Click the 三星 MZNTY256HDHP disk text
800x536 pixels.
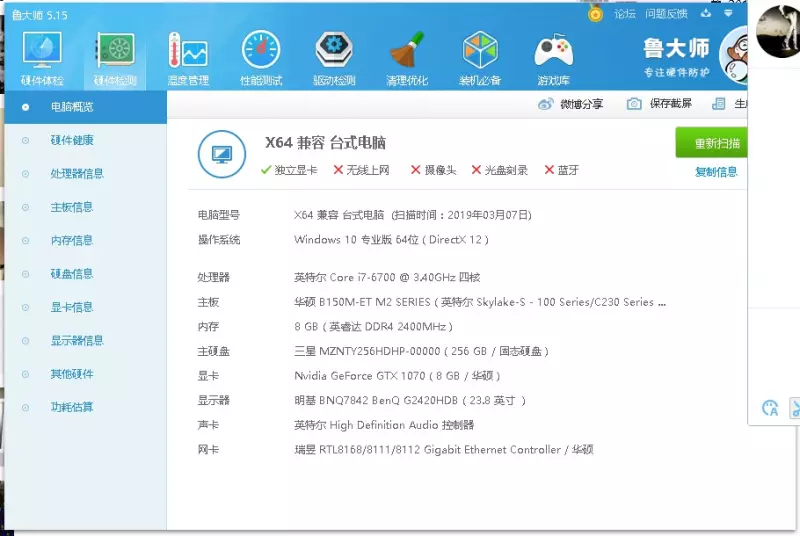click(421, 351)
